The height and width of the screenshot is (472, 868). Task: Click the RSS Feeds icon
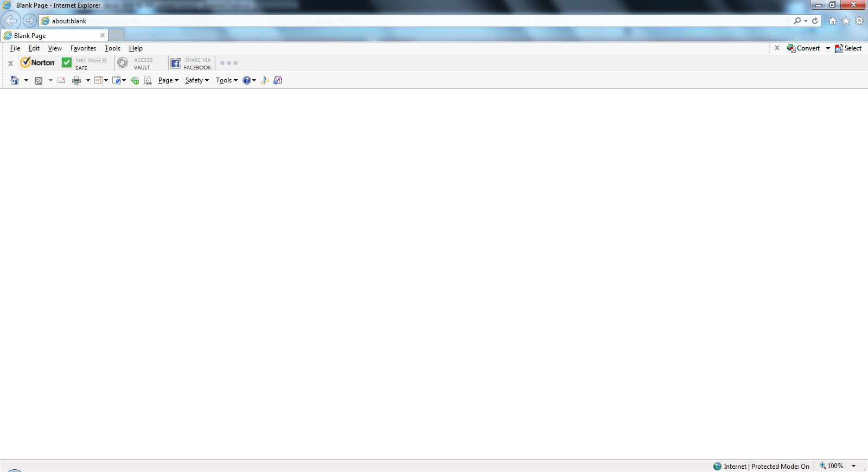pos(39,81)
